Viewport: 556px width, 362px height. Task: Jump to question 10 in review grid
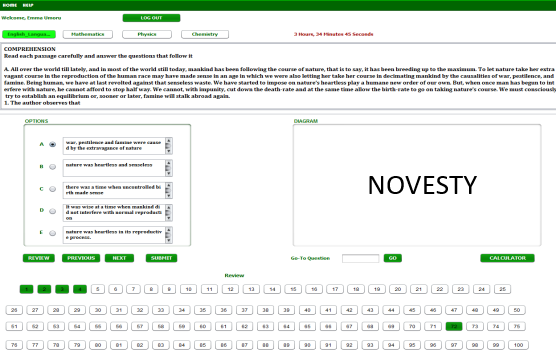188,289
